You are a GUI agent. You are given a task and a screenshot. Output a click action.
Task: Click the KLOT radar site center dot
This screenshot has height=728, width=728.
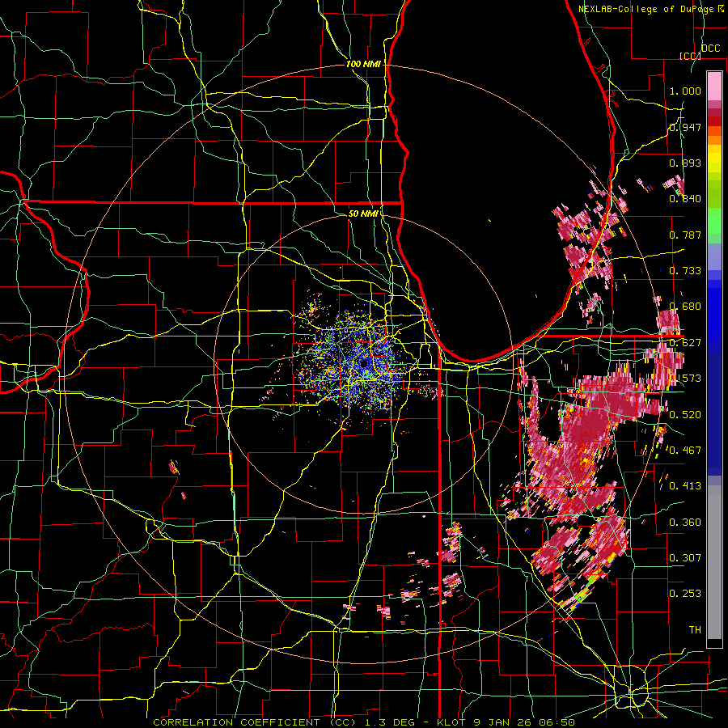click(364, 363)
